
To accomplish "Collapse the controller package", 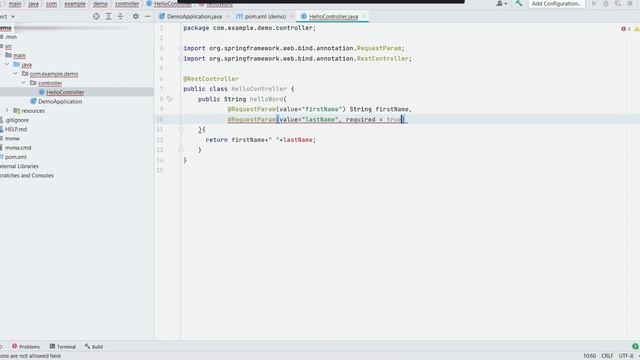I will point(24,83).
